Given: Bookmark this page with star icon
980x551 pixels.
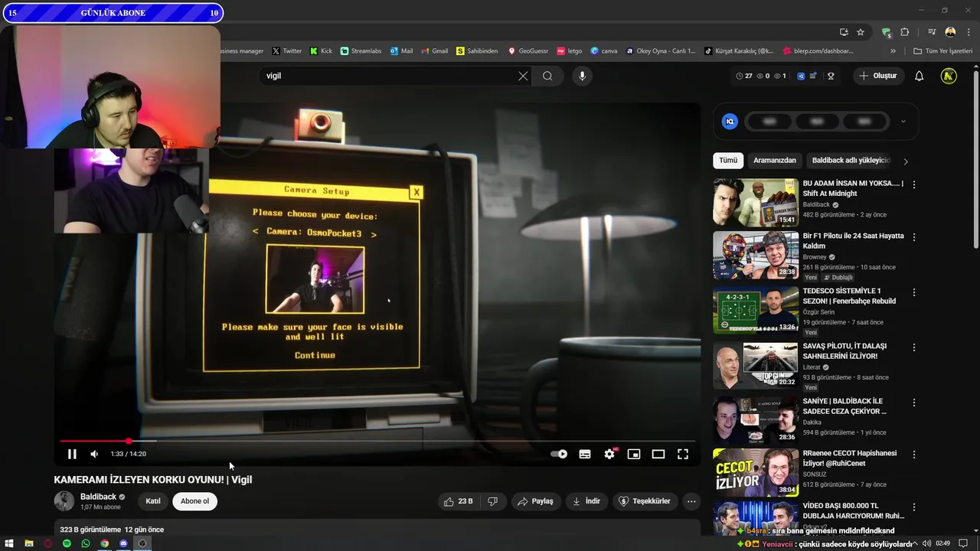Looking at the screenshot, I should pyautogui.click(x=861, y=32).
